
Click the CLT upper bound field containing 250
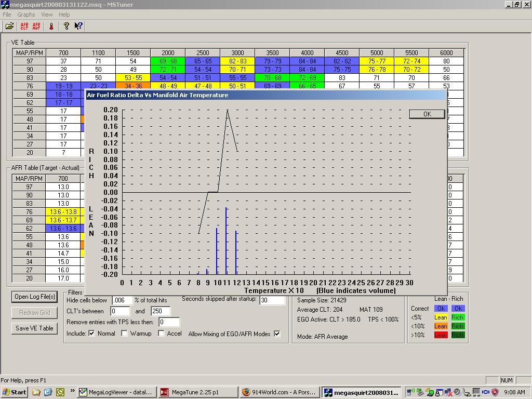pyautogui.click(x=161, y=311)
